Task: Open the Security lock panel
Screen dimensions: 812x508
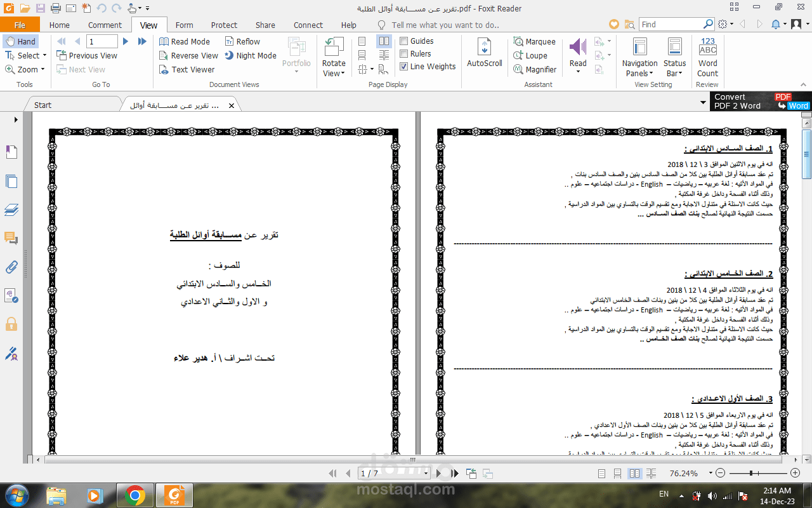Action: point(11,324)
